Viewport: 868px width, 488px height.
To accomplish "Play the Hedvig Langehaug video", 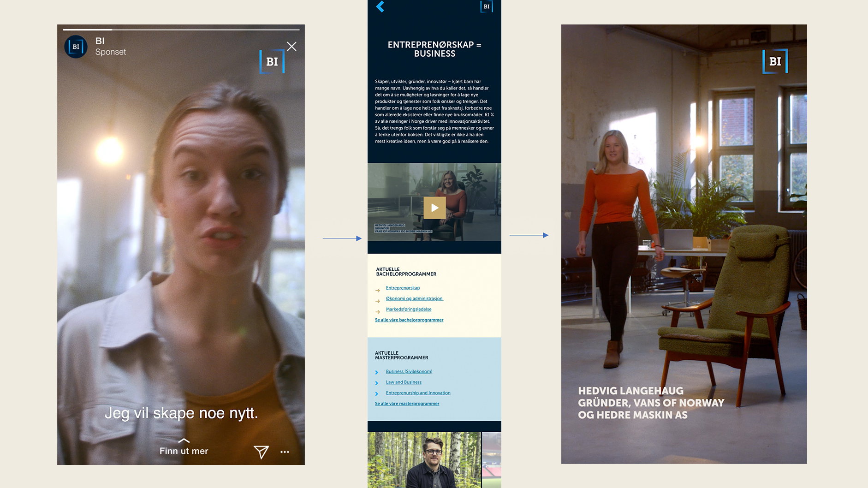I will 434,208.
